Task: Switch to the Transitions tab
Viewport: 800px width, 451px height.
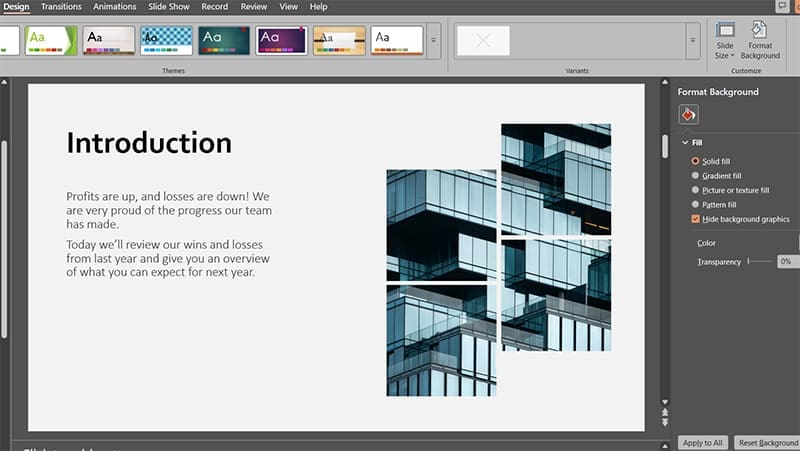Action: point(61,7)
